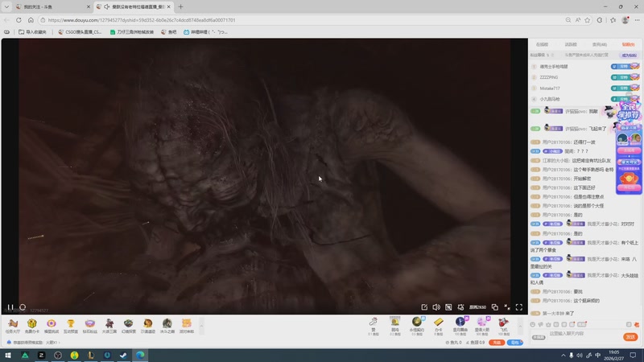Screen dimensions: 644x362
Task: Open Steam from the Windows taskbar
Action: [123, 355]
